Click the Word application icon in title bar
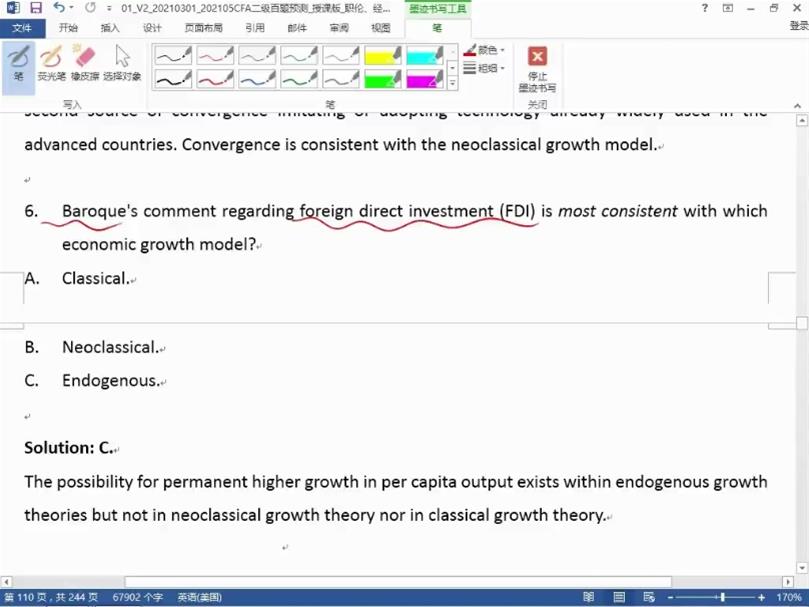Viewport: 809px width, 607px height. [13, 8]
